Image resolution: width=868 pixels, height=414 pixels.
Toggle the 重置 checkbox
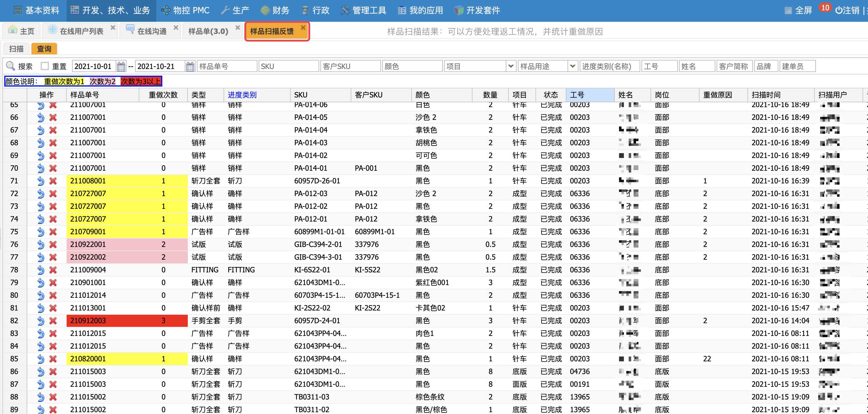(45, 66)
